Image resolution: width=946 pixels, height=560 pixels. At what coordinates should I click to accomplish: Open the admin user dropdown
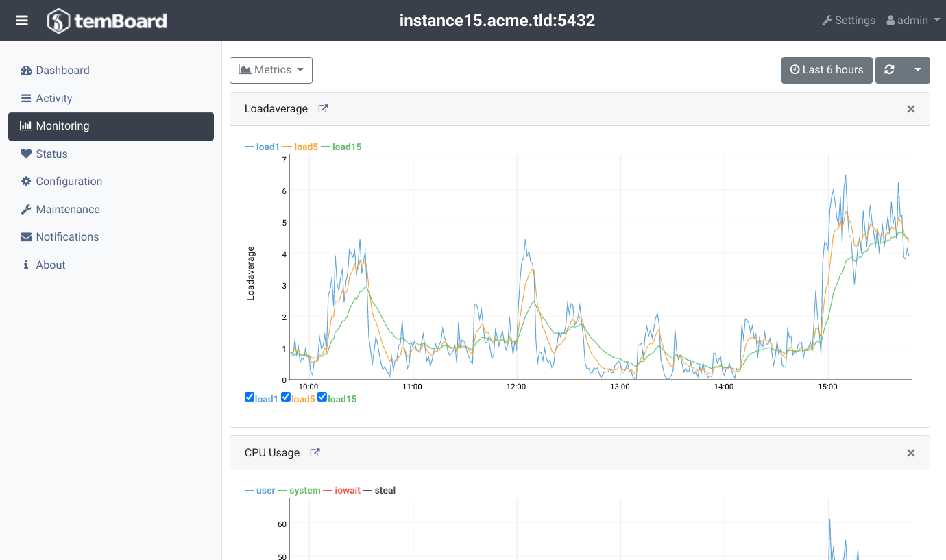[913, 21]
